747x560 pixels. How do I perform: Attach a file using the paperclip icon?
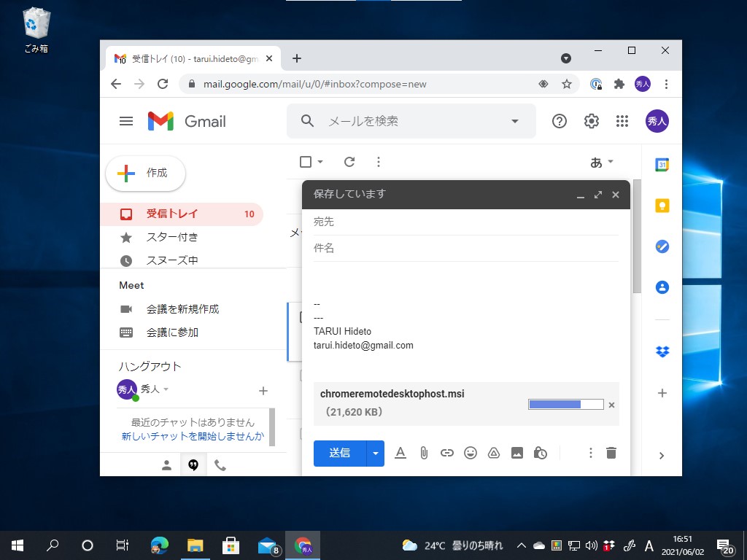[424, 453]
